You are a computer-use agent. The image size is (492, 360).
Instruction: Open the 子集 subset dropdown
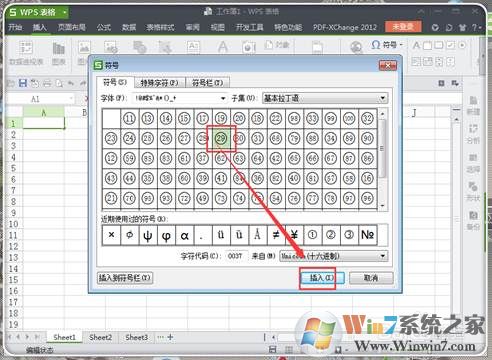(x=383, y=98)
